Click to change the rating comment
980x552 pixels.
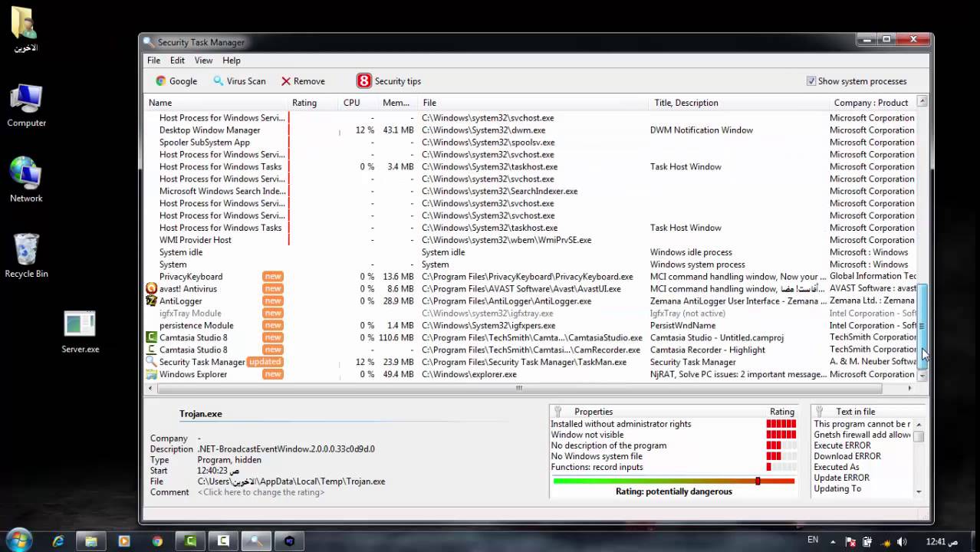[x=261, y=492]
